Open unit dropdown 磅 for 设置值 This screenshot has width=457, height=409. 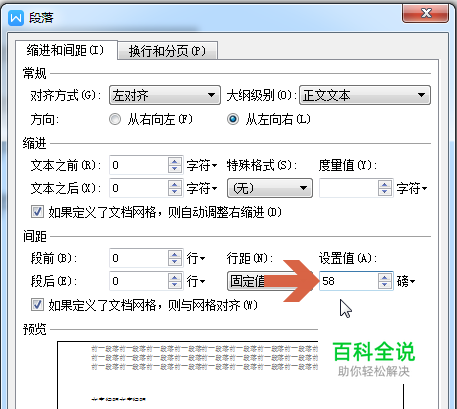point(406,282)
